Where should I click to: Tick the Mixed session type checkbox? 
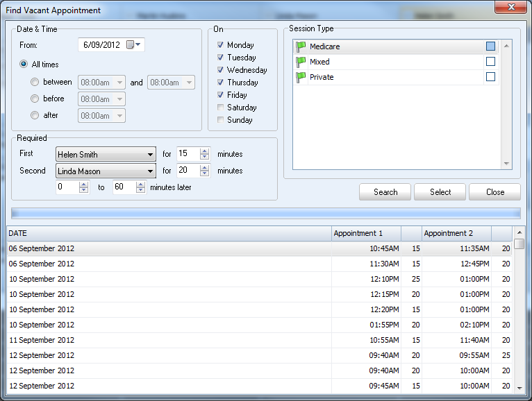point(490,61)
